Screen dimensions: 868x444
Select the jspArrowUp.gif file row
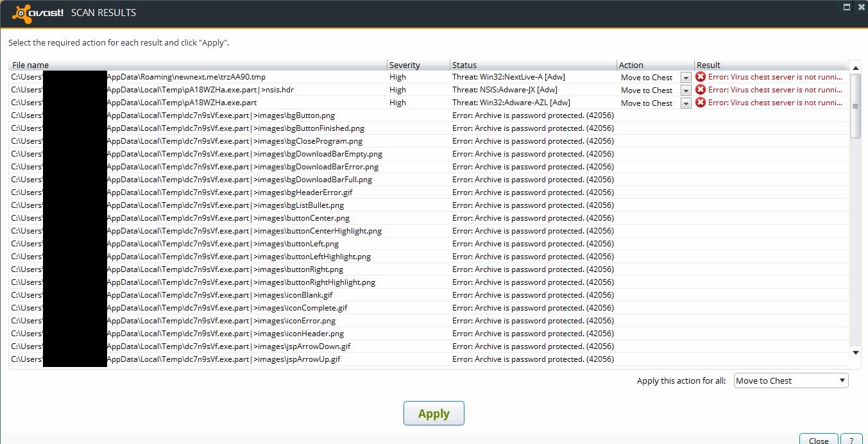tap(429, 359)
